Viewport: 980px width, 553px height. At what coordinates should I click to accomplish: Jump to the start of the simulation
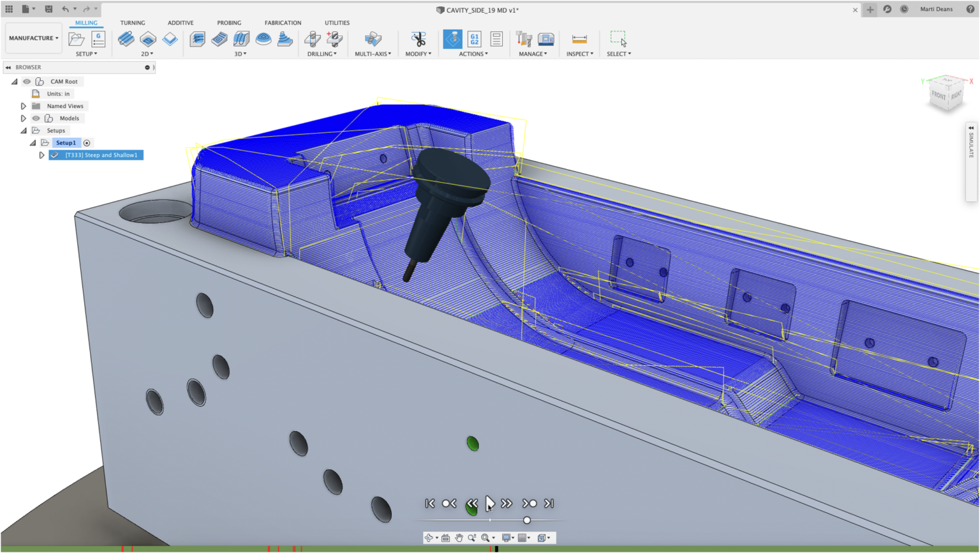[x=430, y=504]
